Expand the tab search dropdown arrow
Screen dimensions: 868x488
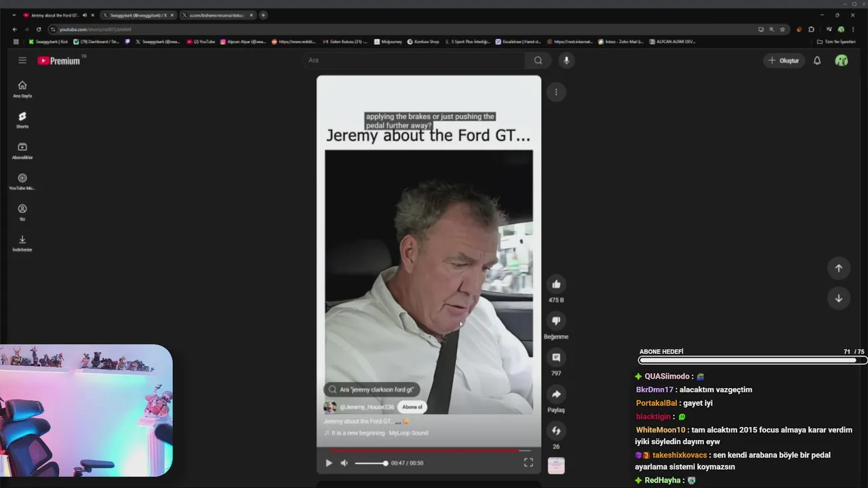pos(14,15)
